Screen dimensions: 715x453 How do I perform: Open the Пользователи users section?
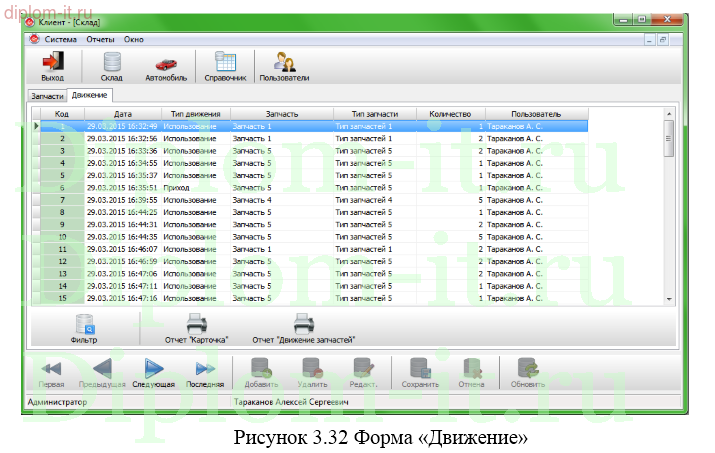(284, 66)
